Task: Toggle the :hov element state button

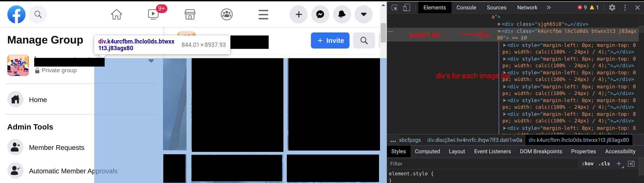Action: (x=587, y=164)
